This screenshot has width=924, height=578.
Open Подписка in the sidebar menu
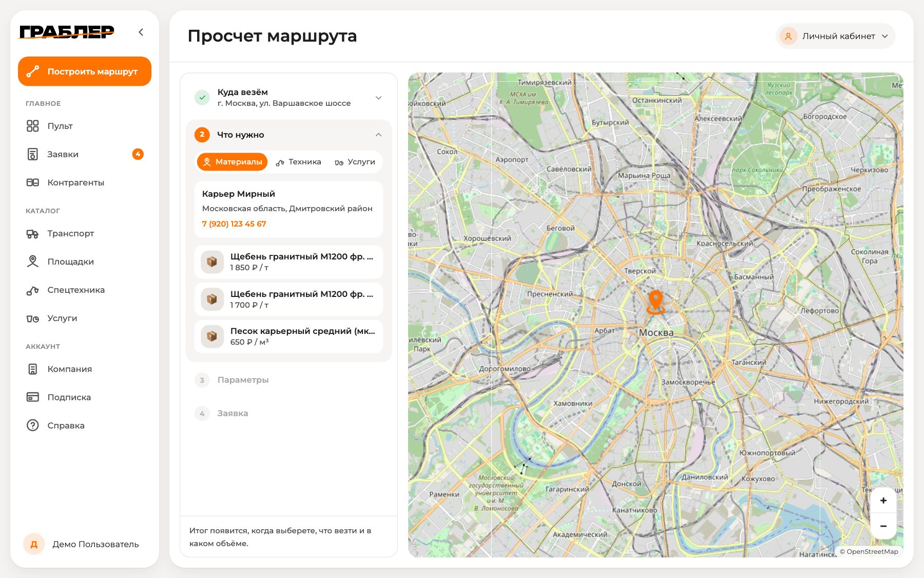85,397
